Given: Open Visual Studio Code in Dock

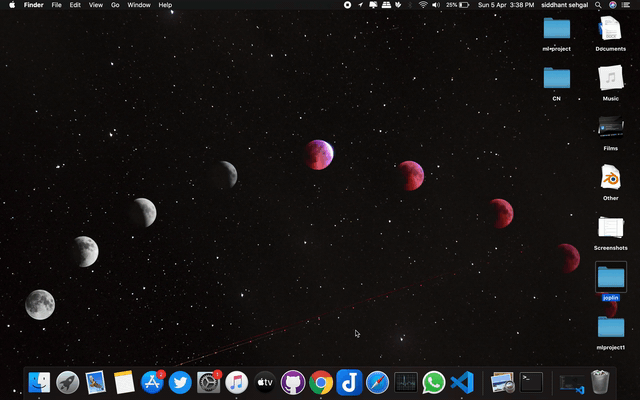Looking at the screenshot, I should [x=462, y=382].
